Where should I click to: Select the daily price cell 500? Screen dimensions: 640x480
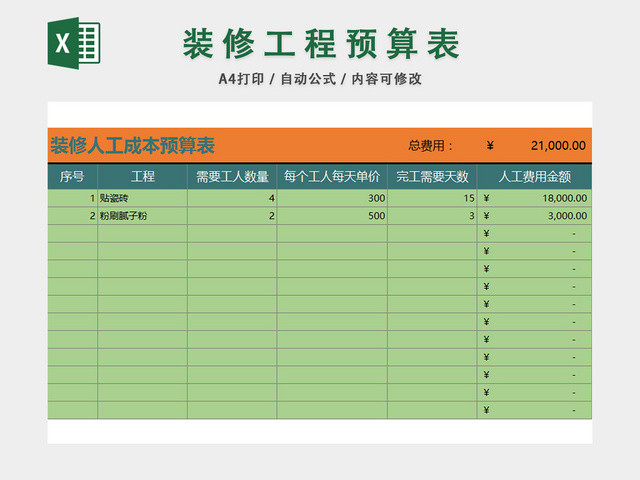(332, 216)
